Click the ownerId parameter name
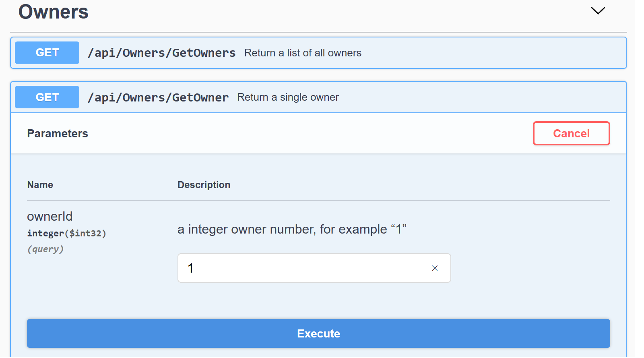 click(x=50, y=216)
